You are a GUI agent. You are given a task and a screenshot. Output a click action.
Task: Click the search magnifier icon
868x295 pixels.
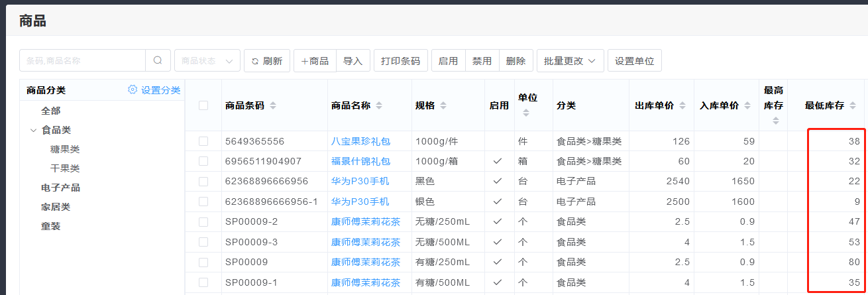(158, 60)
